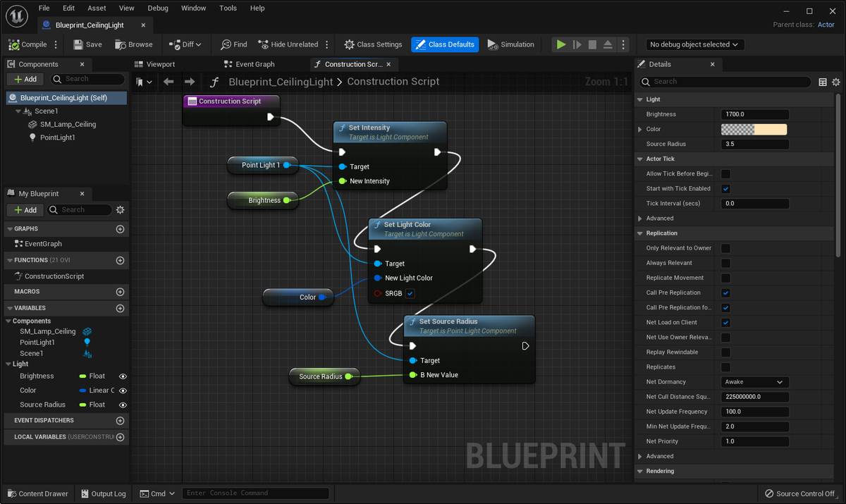Open My Blueprint settings gear

point(120,210)
